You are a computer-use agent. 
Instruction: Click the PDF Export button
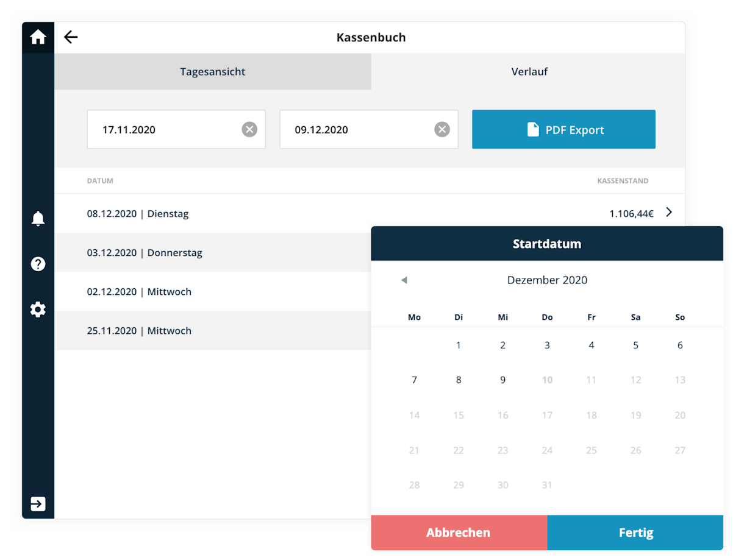pyautogui.click(x=563, y=129)
